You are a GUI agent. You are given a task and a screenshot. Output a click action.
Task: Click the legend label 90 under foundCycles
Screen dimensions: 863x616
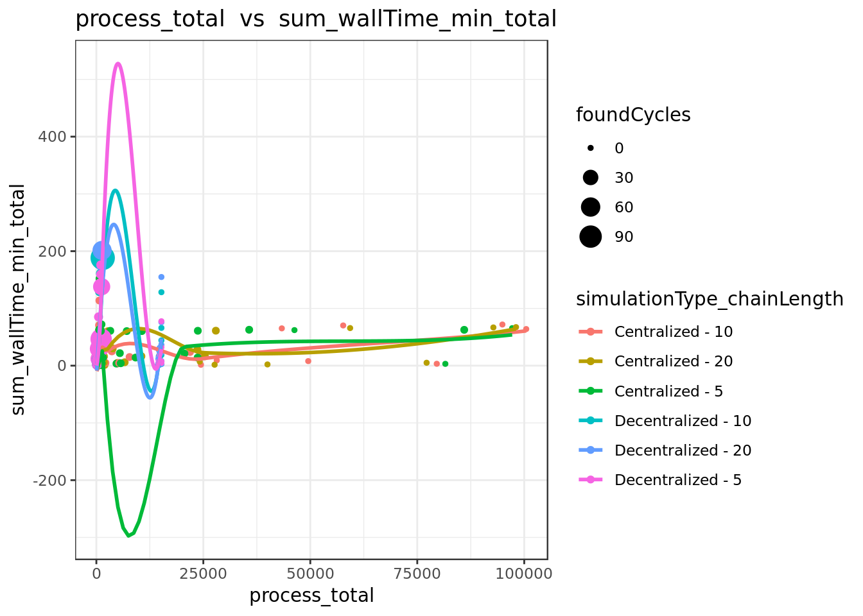point(624,237)
